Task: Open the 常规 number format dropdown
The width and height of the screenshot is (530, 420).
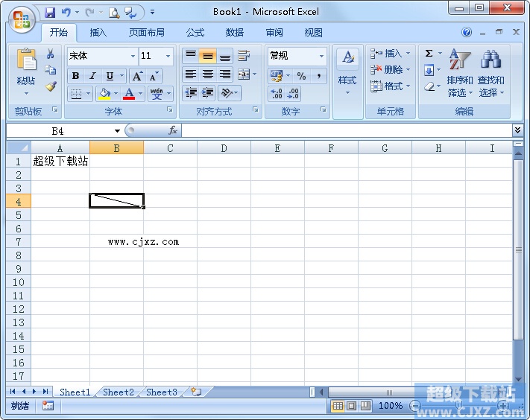Action: point(321,56)
